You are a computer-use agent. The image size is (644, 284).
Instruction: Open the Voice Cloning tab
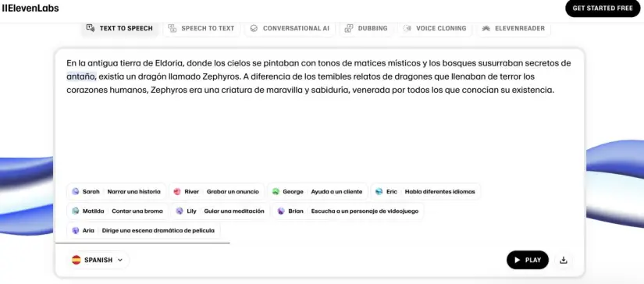pyautogui.click(x=435, y=28)
